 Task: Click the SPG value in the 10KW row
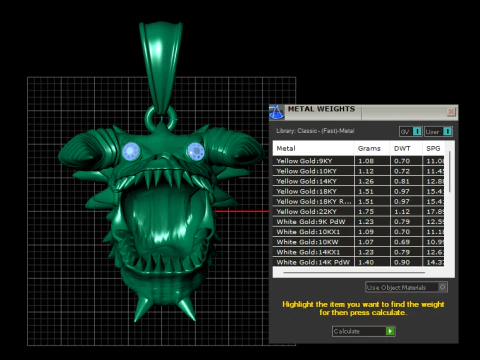point(435,242)
